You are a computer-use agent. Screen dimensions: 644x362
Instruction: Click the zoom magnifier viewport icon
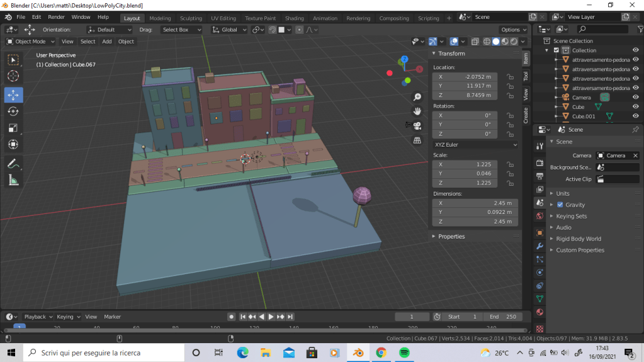coord(417,97)
